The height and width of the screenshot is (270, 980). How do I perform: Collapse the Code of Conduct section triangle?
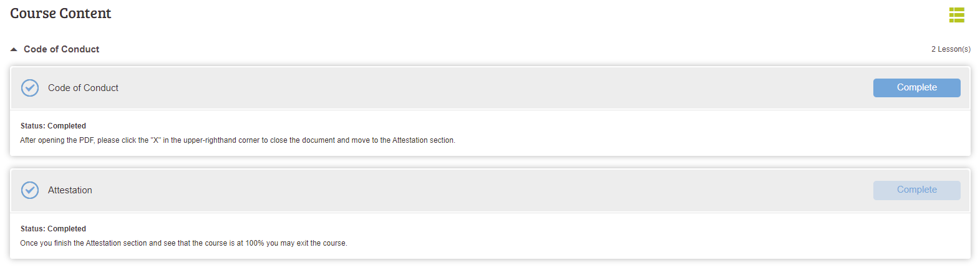[14, 49]
